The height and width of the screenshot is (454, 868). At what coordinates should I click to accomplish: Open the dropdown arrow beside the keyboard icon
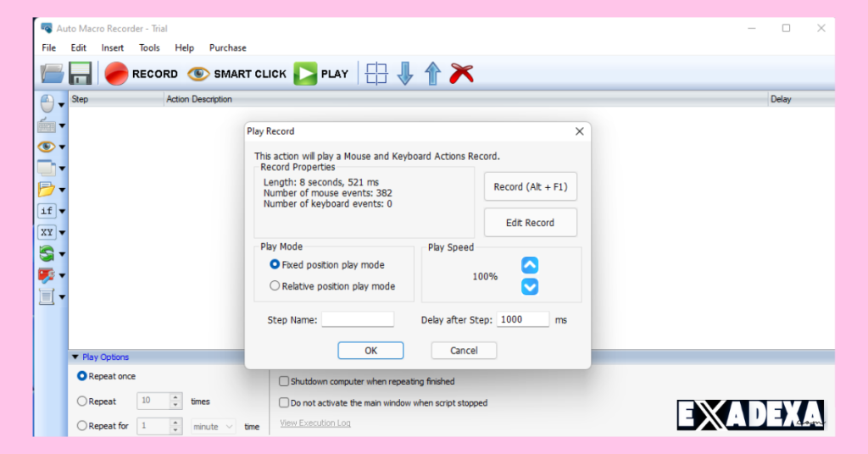click(x=62, y=126)
